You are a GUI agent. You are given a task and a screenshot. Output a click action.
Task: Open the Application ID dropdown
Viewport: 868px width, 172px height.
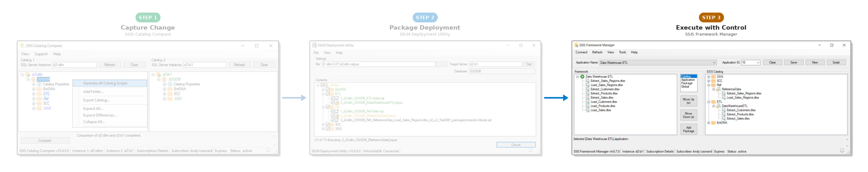tap(757, 63)
